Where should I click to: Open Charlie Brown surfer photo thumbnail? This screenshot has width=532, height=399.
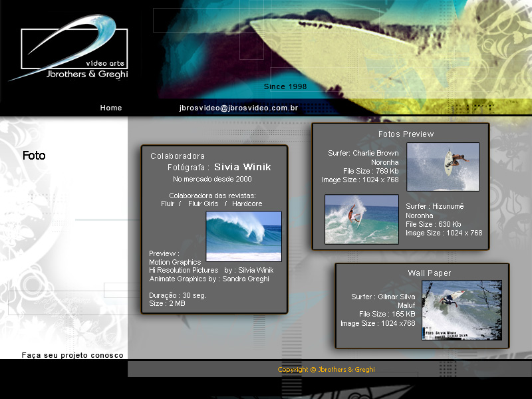[x=443, y=167]
